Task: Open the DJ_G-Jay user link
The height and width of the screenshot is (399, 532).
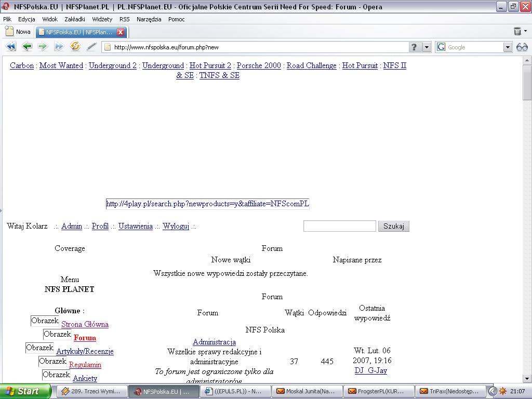Action: pyautogui.click(x=371, y=370)
